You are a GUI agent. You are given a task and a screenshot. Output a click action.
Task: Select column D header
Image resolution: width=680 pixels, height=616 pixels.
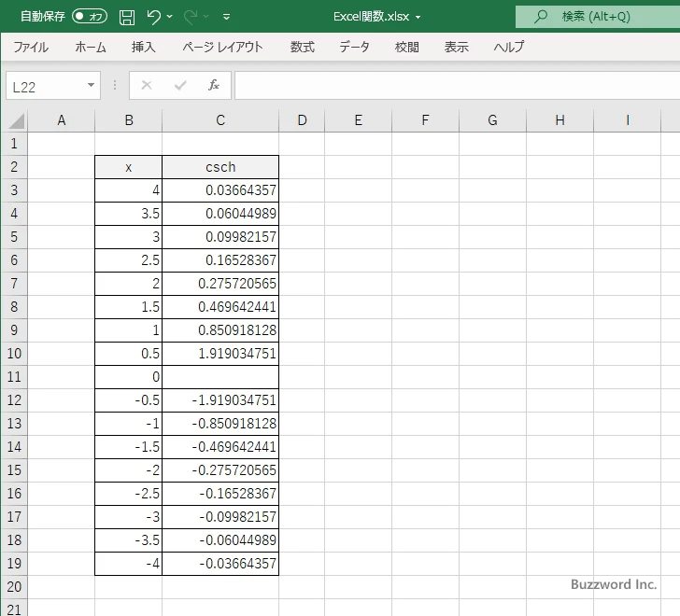(302, 120)
